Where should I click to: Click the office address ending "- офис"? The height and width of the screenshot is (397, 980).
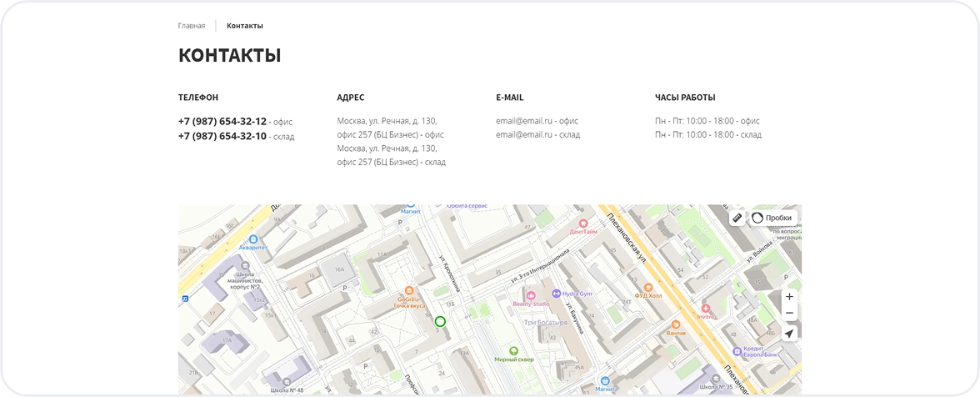pyautogui.click(x=391, y=128)
